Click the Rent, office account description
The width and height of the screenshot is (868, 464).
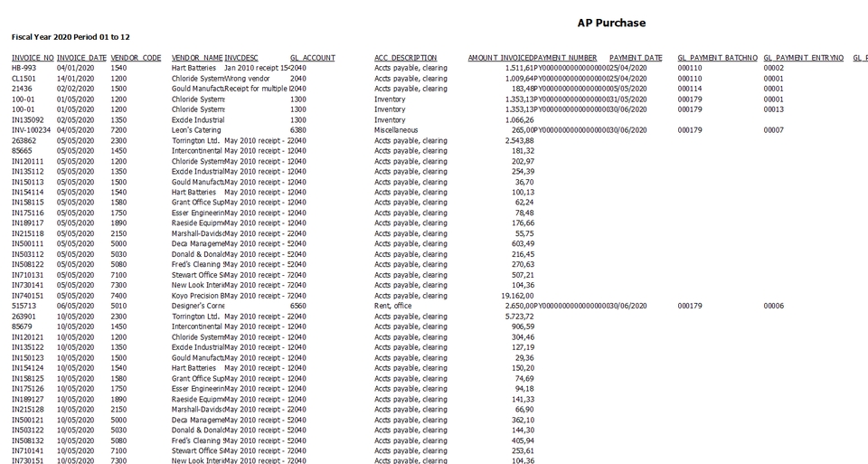(x=393, y=306)
